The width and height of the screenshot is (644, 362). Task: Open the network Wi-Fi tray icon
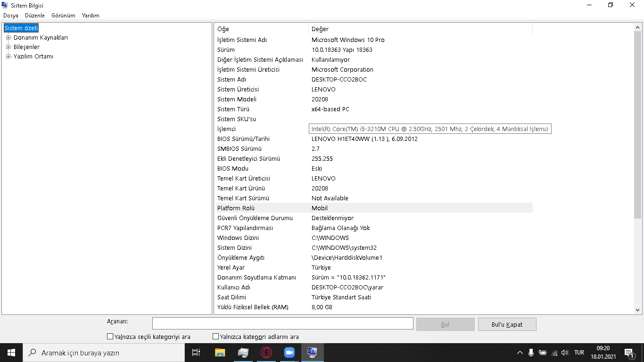pyautogui.click(x=554, y=353)
